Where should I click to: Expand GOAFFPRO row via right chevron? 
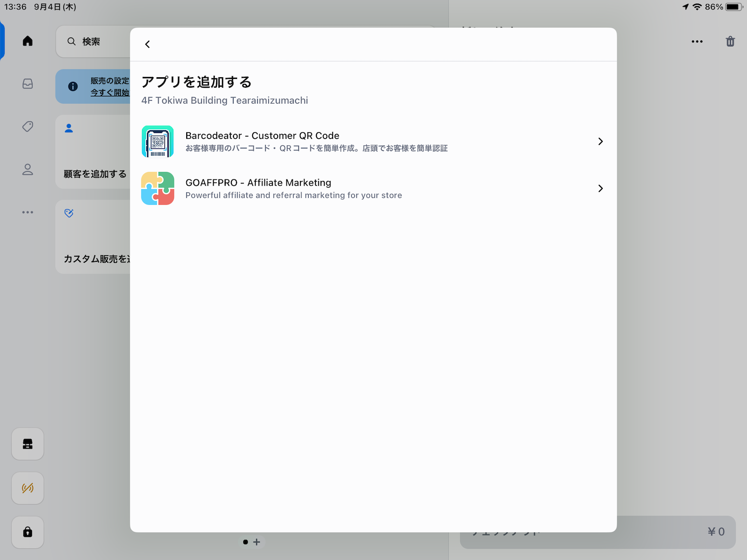pyautogui.click(x=600, y=188)
